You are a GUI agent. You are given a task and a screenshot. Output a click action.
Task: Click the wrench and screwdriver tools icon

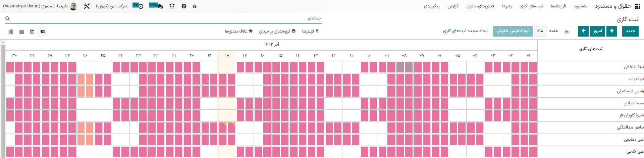tap(87, 6)
